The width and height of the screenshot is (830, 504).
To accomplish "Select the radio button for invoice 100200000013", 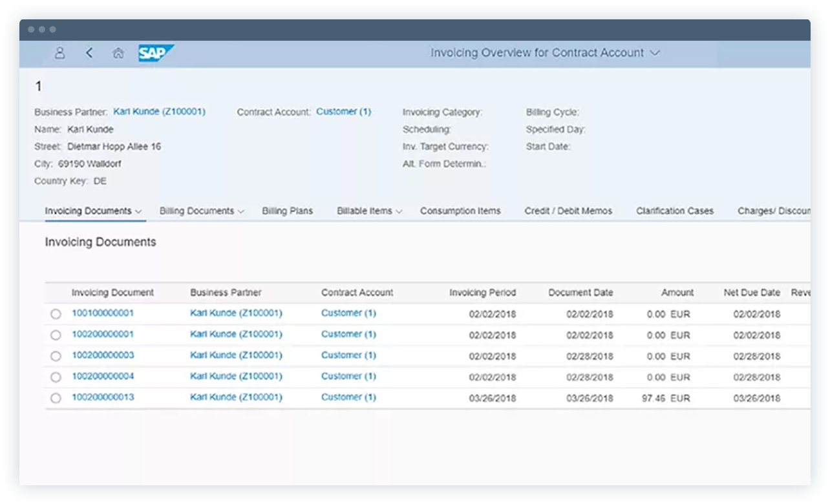I will pos(56,397).
